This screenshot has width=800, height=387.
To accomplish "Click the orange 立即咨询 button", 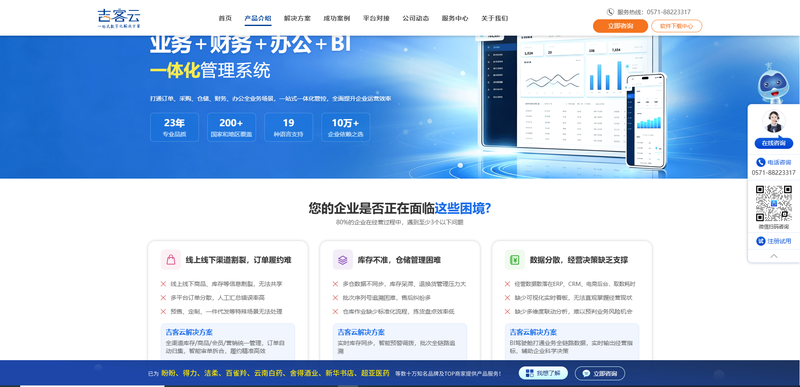I will point(620,26).
